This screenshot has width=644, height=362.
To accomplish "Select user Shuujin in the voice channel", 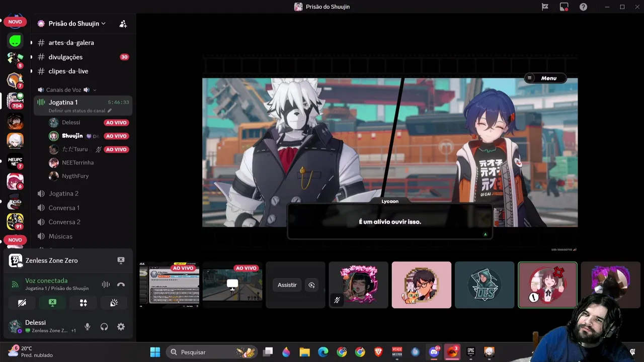I will (72, 136).
